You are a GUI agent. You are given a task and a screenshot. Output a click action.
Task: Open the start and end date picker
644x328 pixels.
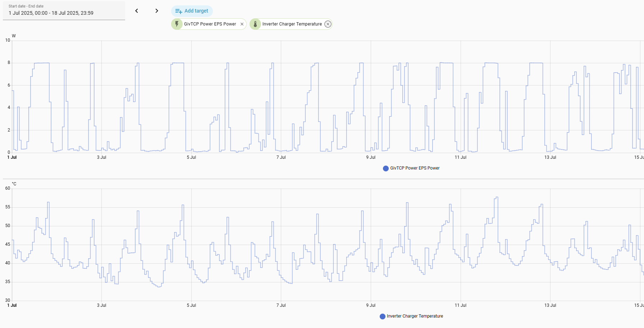(x=64, y=10)
